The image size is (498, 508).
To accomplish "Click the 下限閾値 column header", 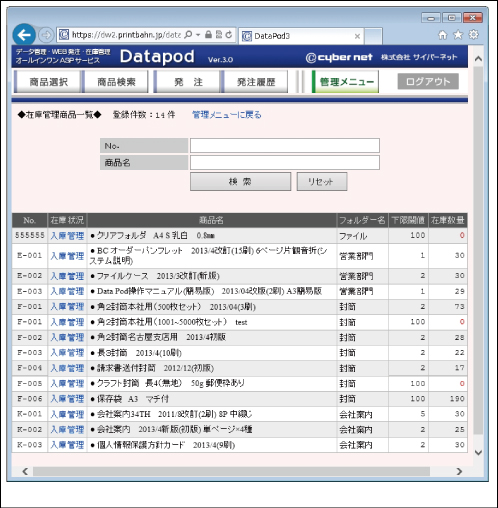I will (x=408, y=220).
